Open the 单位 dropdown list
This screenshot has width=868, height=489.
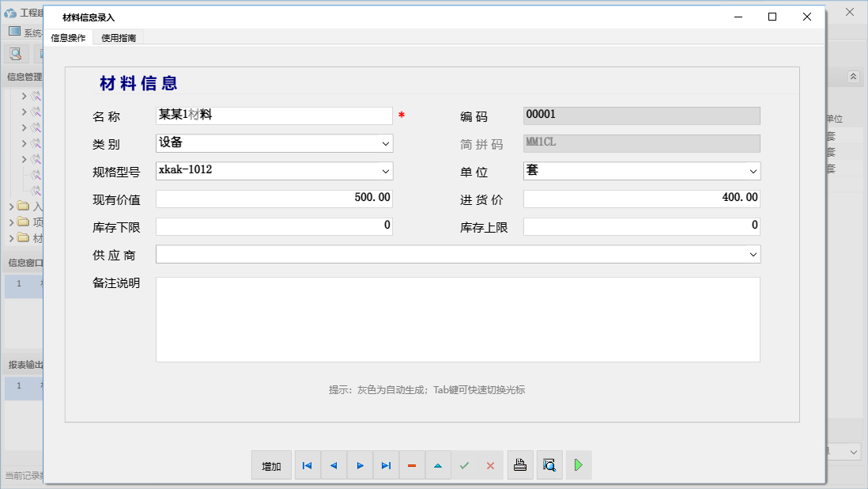(753, 171)
